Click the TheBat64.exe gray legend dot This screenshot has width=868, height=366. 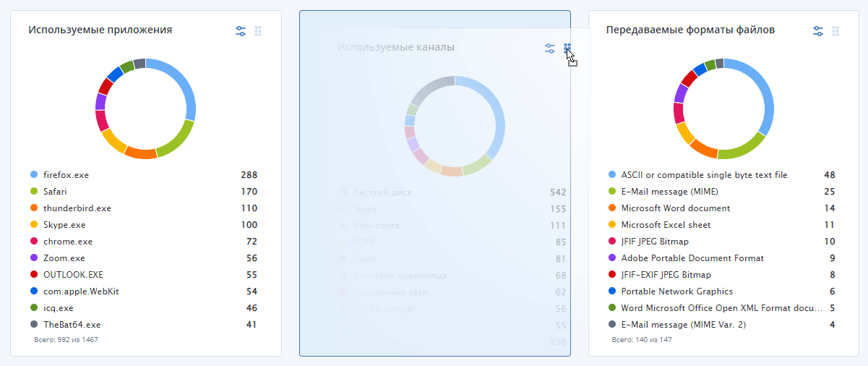34,325
